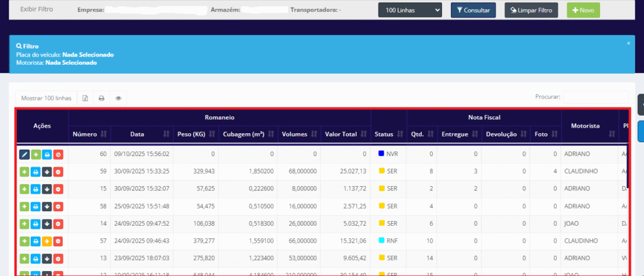Create a new record with Novo button
This screenshot has height=276, width=644.
pyautogui.click(x=583, y=10)
